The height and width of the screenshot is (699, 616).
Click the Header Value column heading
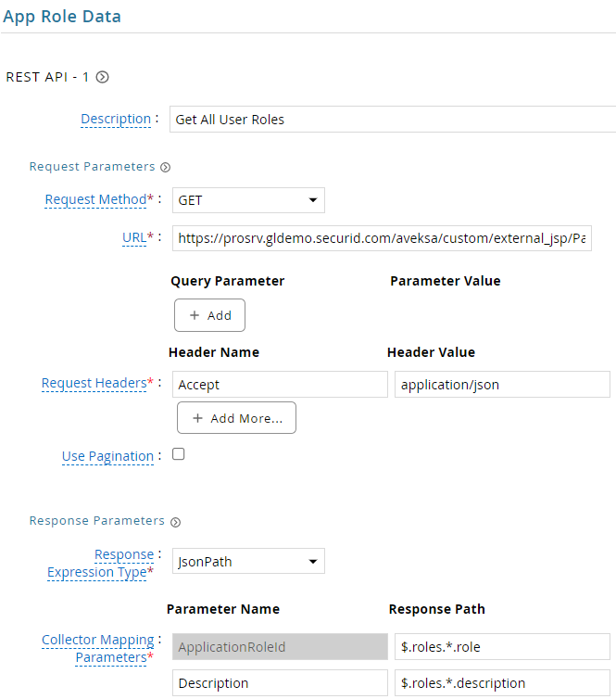click(x=431, y=352)
